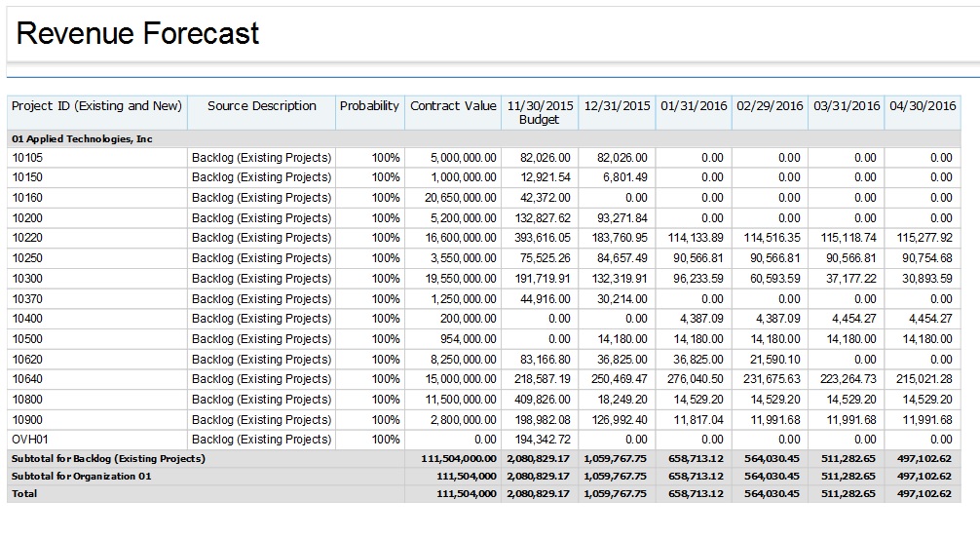This screenshot has width=980, height=538.
Task: Click the Subtotal for Organization 01 label
Action: (x=82, y=476)
